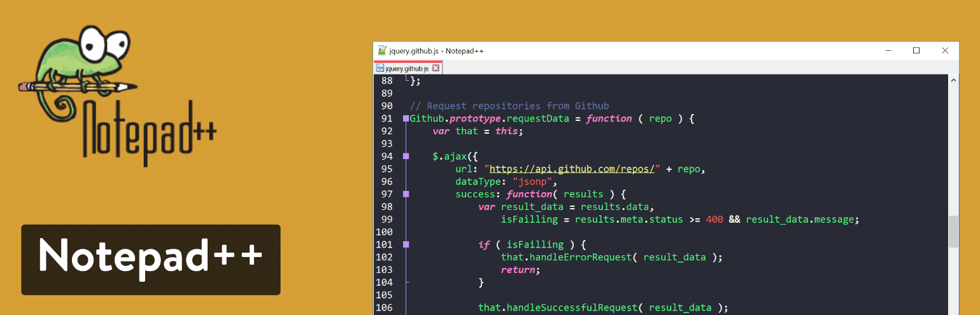
Task: Collapse the fold marker at line 91
Action: click(x=406, y=118)
